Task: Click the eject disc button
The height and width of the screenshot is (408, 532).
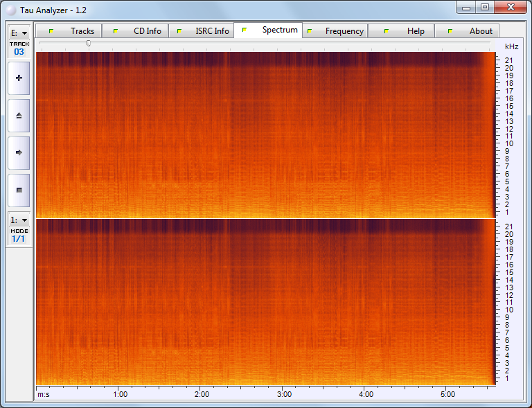Action: pyautogui.click(x=19, y=116)
